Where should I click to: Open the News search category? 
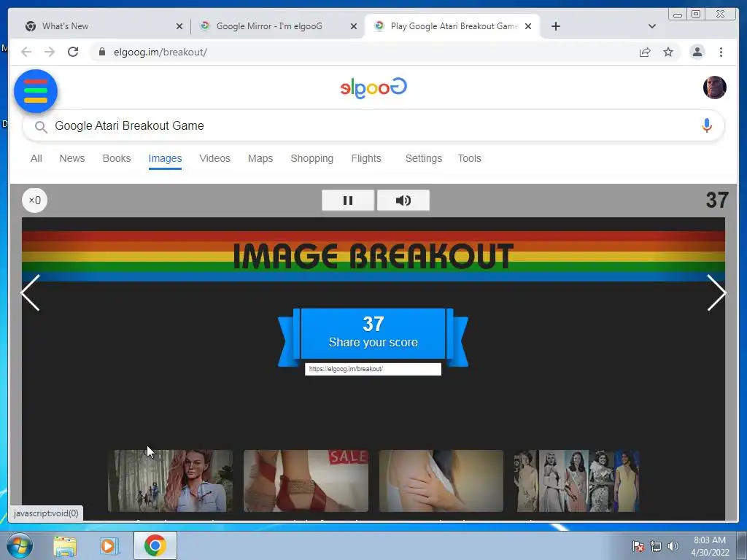tap(72, 158)
